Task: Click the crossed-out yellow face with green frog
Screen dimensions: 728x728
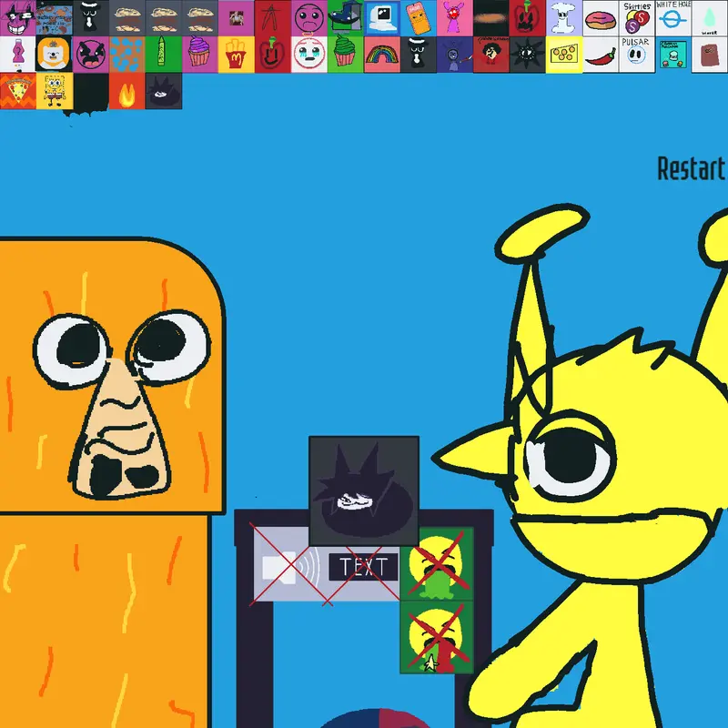Action: coord(437,563)
